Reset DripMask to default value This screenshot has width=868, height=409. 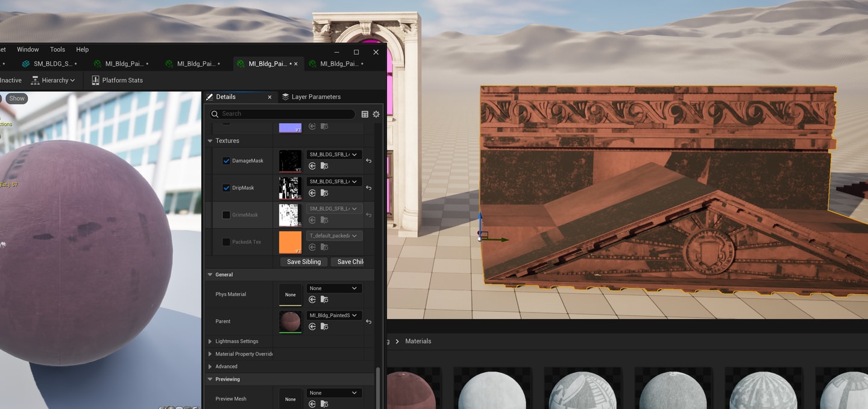coord(368,188)
